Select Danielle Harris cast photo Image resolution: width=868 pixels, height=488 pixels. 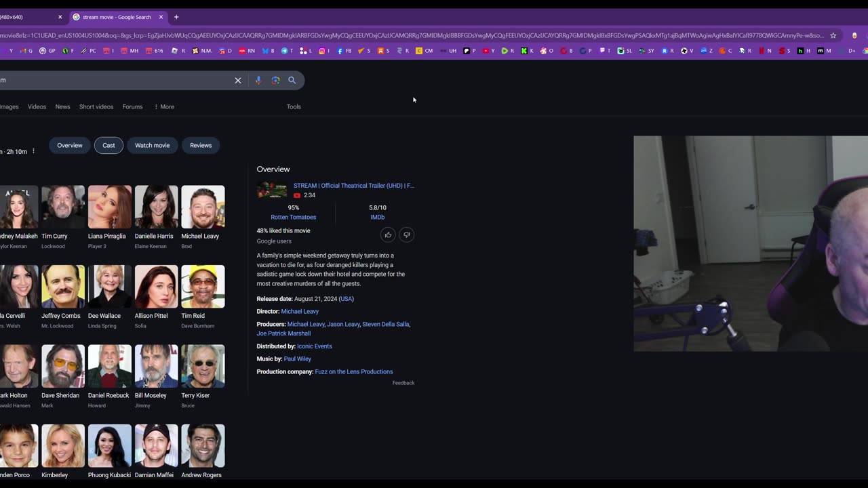tap(156, 207)
